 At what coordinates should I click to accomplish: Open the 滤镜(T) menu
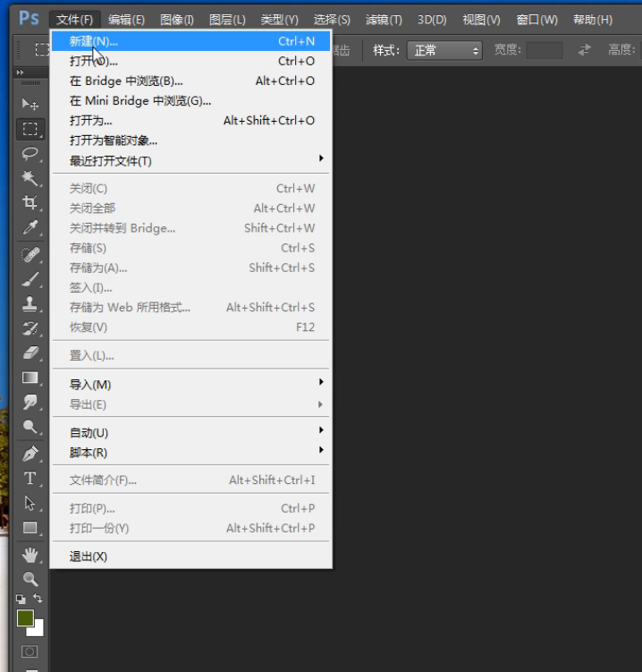pyautogui.click(x=384, y=20)
